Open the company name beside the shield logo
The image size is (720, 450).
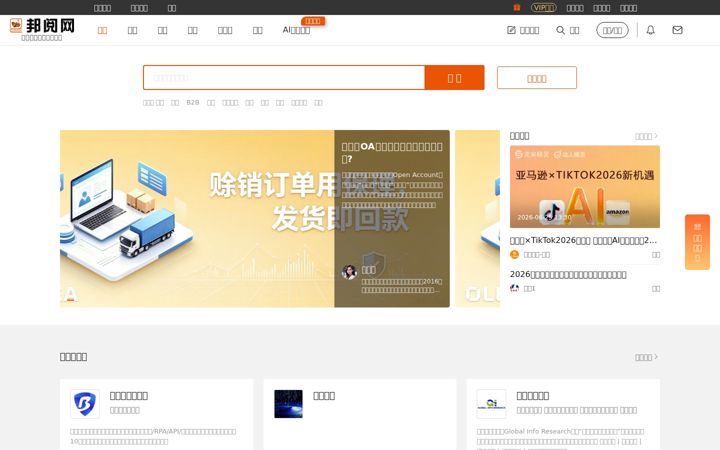(x=129, y=396)
